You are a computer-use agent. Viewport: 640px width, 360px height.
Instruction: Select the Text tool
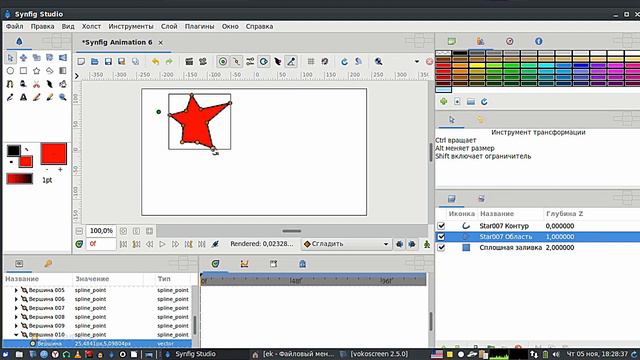(x=23, y=97)
